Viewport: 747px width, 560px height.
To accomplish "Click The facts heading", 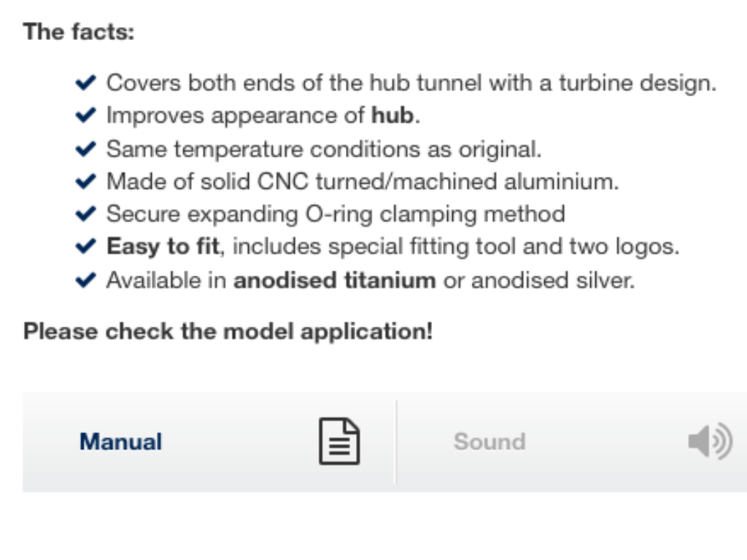I will point(79,32).
